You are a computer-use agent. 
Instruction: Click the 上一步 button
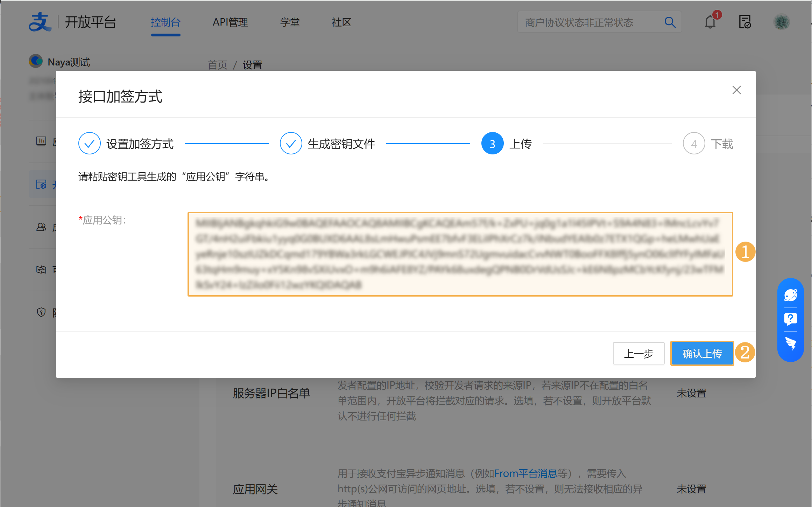point(638,354)
